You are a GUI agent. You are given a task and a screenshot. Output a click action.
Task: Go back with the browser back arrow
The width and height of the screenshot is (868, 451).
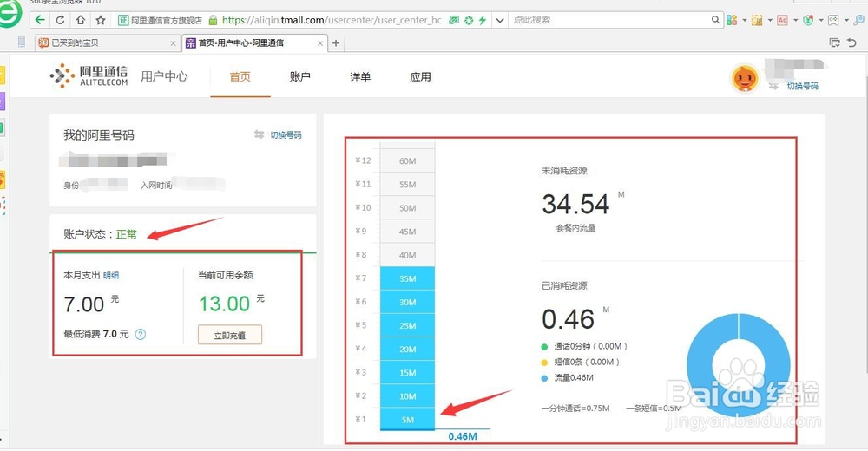point(40,20)
